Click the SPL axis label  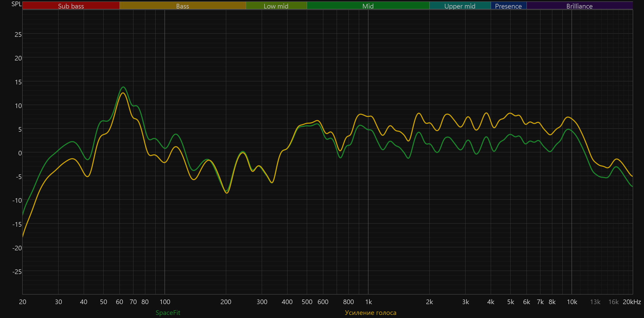click(x=16, y=4)
